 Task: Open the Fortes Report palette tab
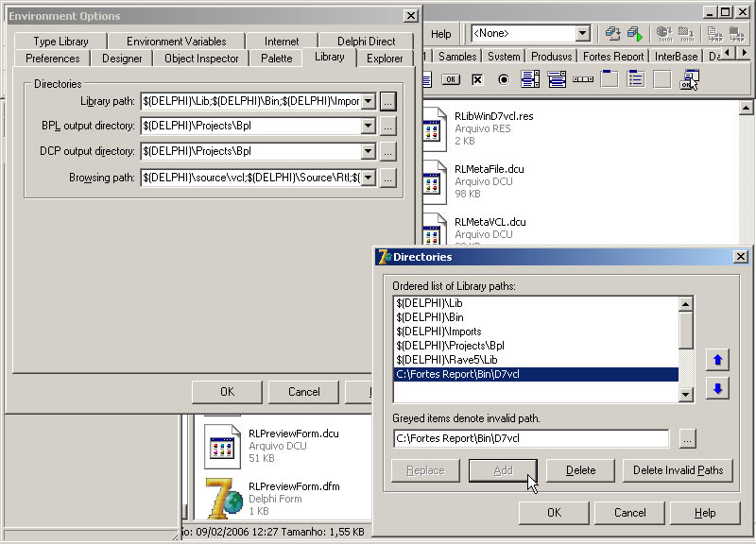[x=613, y=57]
